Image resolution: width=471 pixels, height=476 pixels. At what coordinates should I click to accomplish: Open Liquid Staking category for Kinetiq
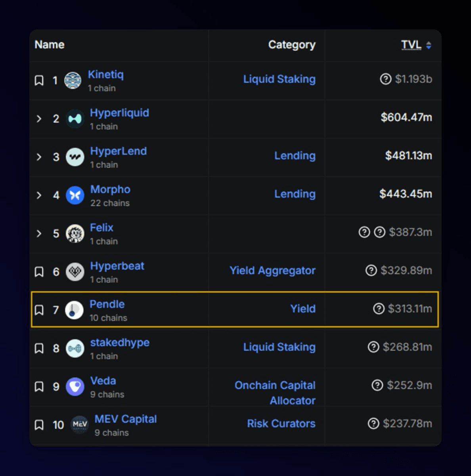[279, 79]
